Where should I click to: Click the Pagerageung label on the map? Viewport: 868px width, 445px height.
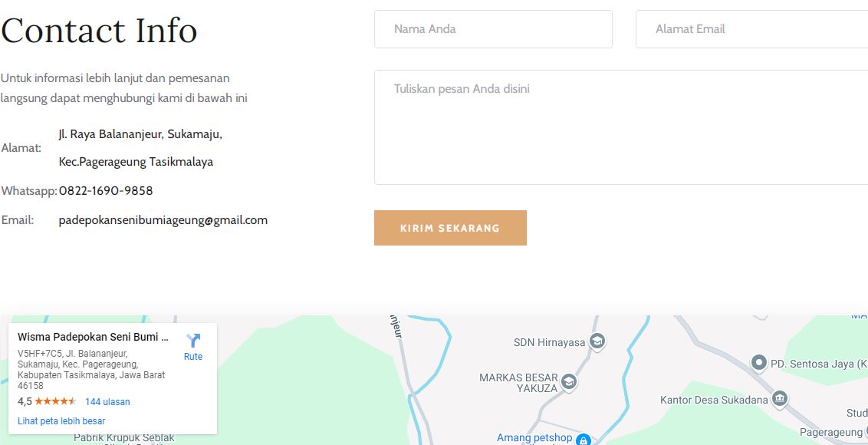[x=831, y=432]
